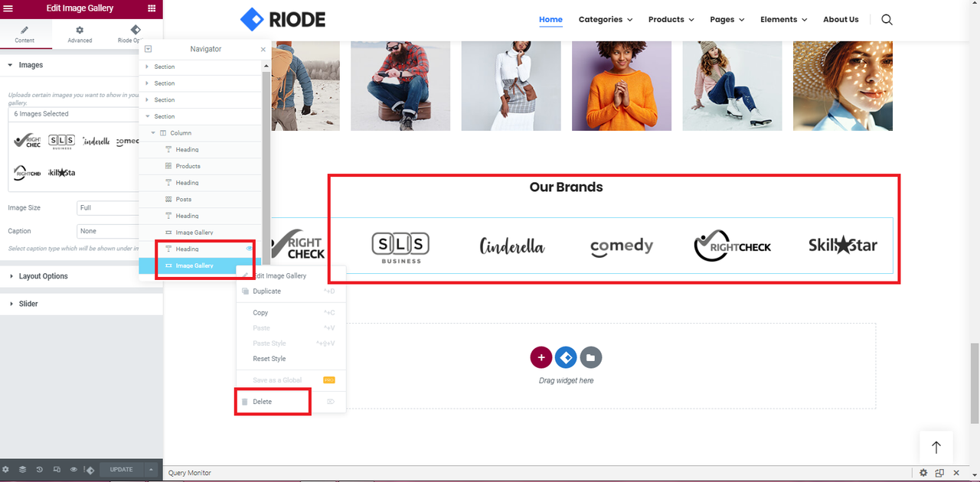Click the Add Template folder button
This screenshot has width=980, height=482.
click(x=590, y=357)
